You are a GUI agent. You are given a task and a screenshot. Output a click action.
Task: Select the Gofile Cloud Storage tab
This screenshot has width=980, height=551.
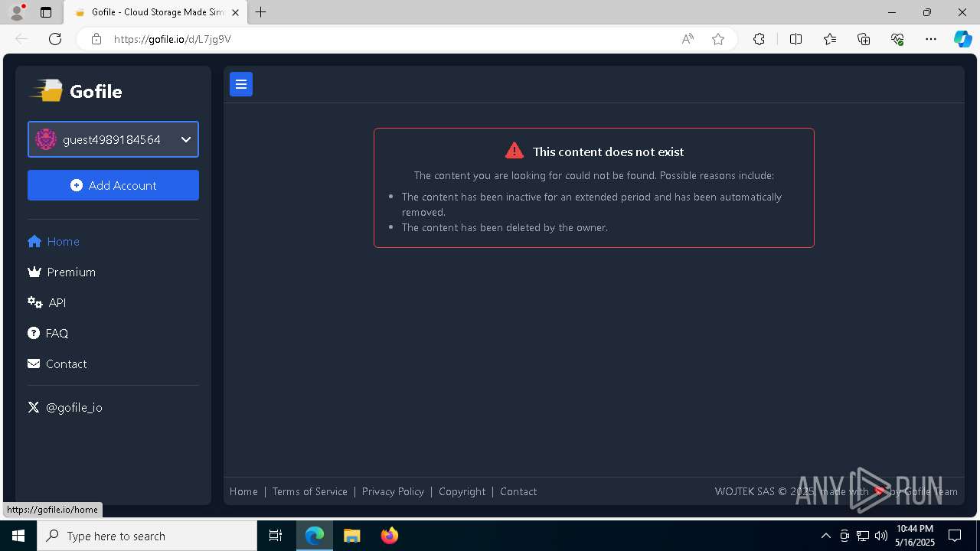(x=155, y=12)
